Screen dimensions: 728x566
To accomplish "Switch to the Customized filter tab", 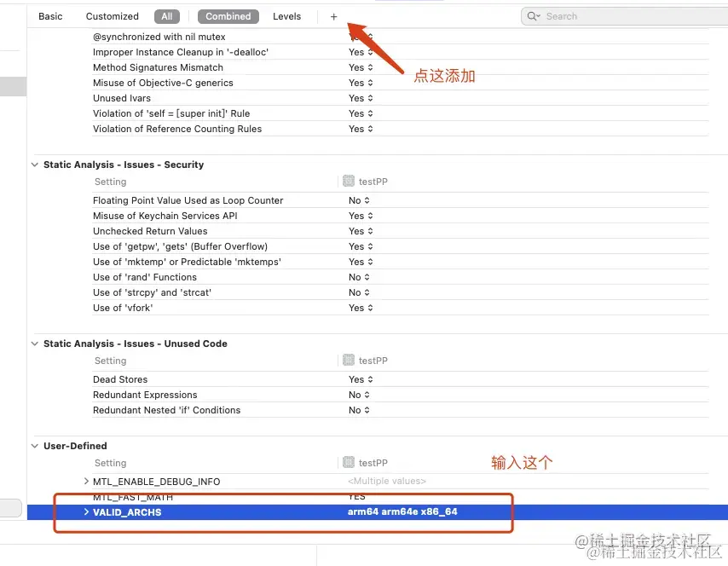I will coord(112,16).
